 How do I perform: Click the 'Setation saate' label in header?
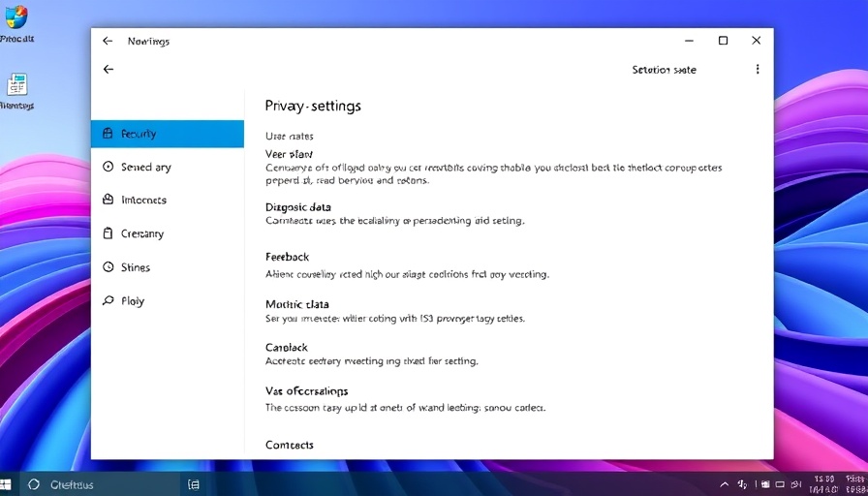coord(664,70)
